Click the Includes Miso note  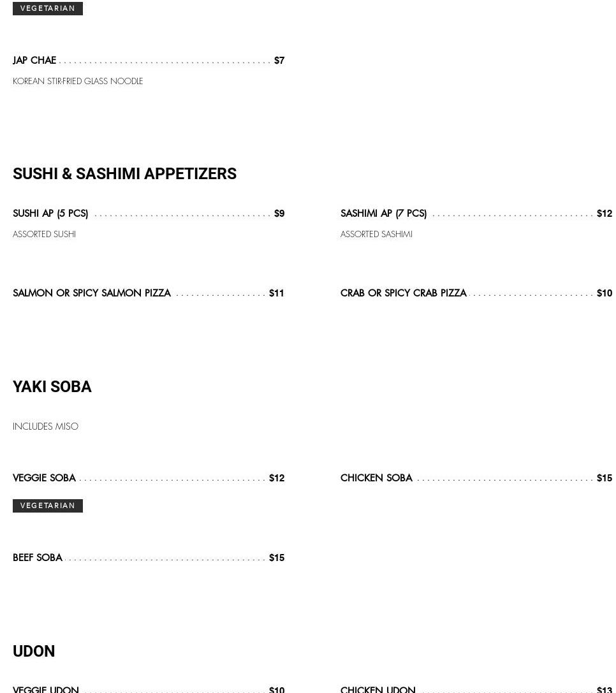(45, 427)
